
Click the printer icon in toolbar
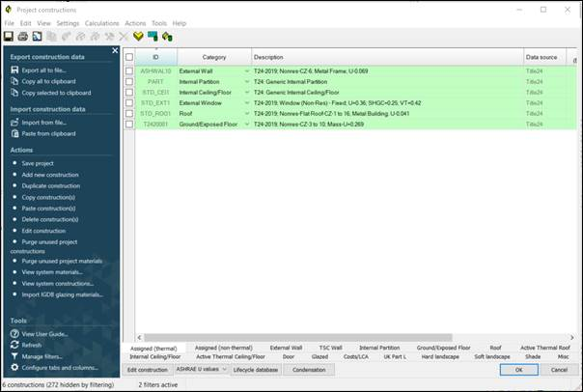[23, 36]
